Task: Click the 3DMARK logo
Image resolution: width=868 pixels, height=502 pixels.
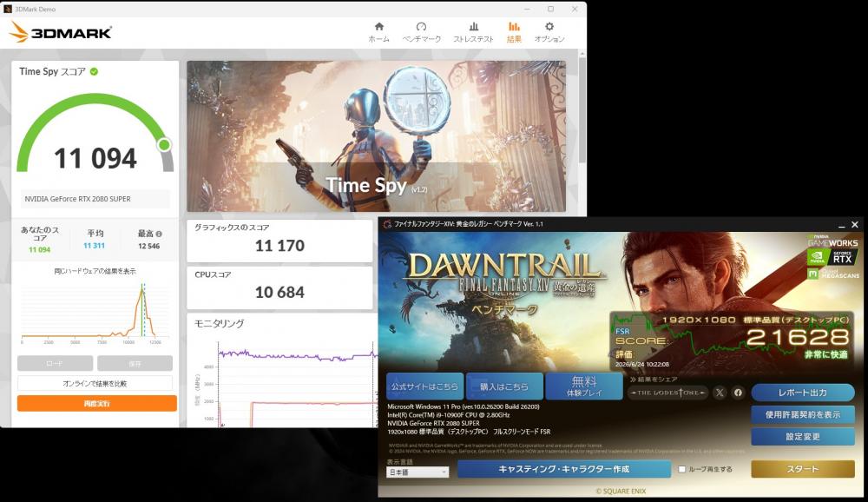Action: click(x=61, y=32)
